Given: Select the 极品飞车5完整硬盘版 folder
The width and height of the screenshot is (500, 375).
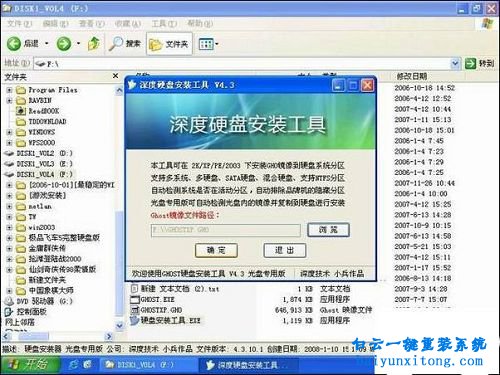Looking at the screenshot, I should pyautogui.click(x=58, y=238).
